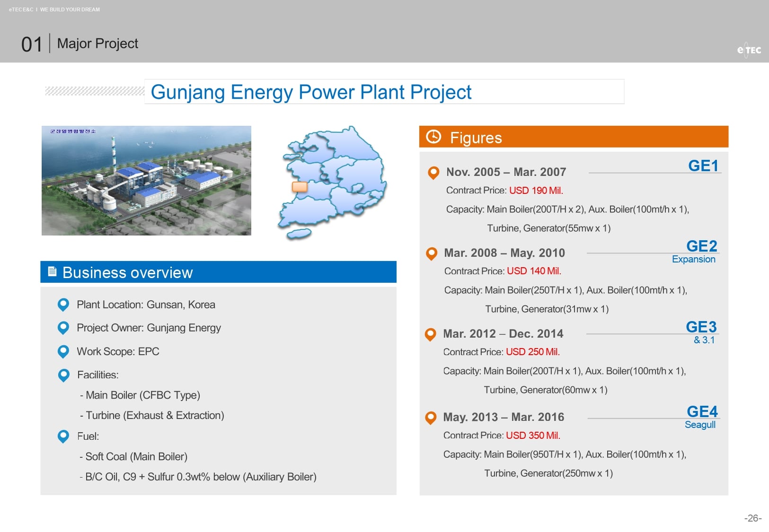Click the document icon beside Business overview
Screen dimensions: 769x532
(52, 271)
